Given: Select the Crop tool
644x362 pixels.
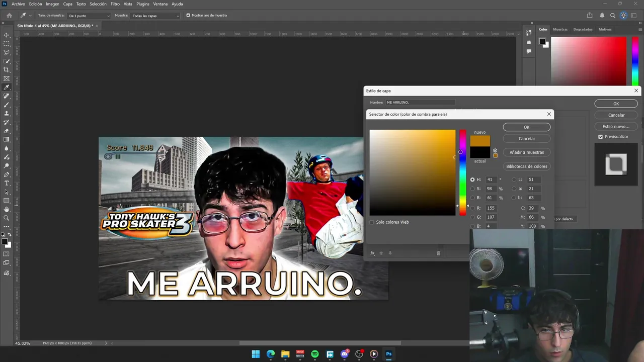Looking at the screenshot, I should (7, 70).
